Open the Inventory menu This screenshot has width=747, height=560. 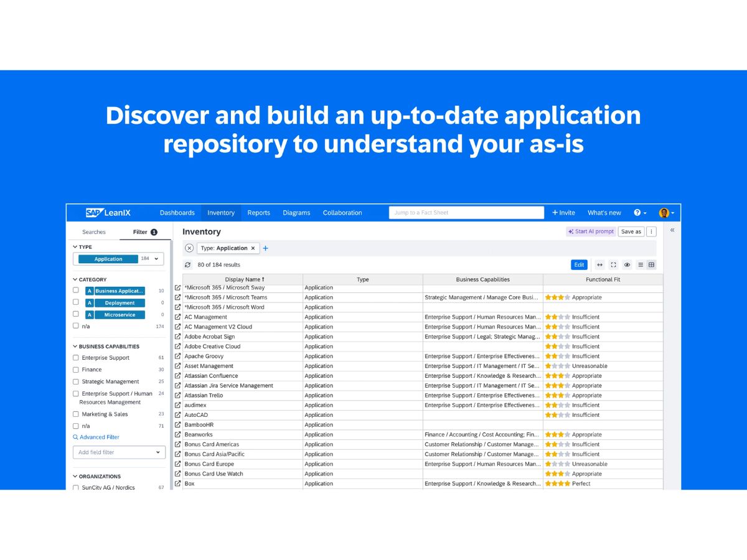[x=221, y=213]
